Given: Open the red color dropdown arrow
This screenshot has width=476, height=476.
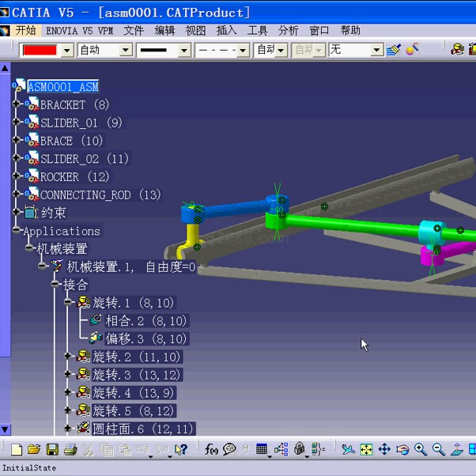Looking at the screenshot, I should point(66,50).
